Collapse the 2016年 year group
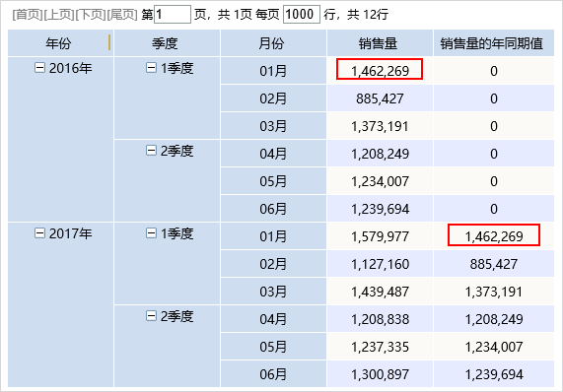The image size is (563, 392). click(39, 67)
